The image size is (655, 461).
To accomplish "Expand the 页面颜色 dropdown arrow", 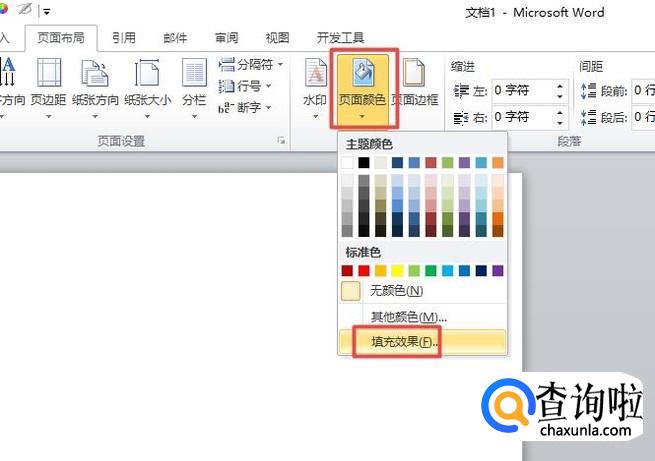I will tap(362, 117).
